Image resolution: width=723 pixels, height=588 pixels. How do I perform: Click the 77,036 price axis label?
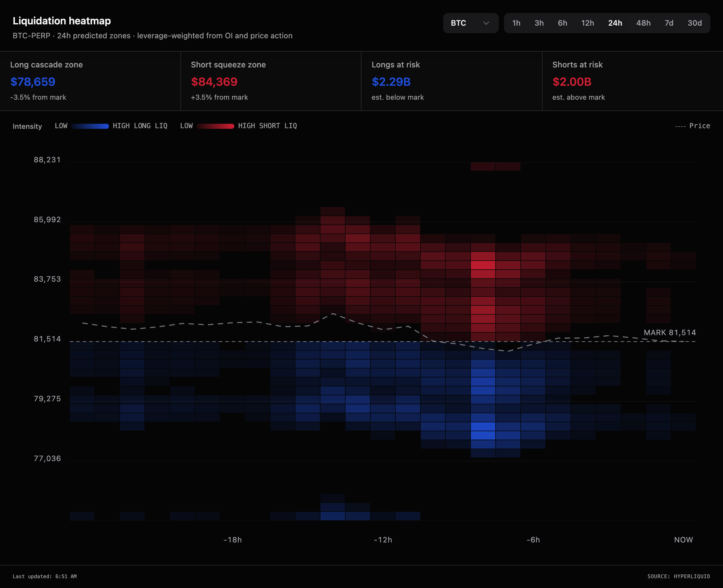pyautogui.click(x=47, y=459)
